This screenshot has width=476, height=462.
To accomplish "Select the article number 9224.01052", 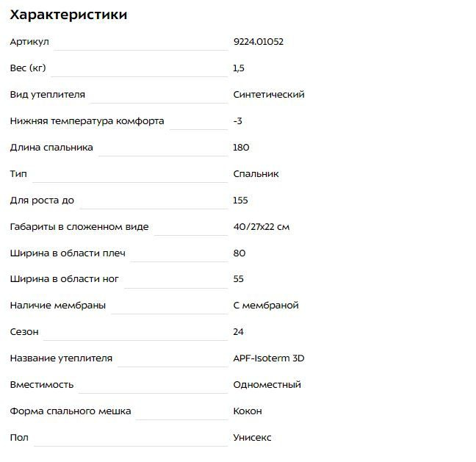I will pos(259,42).
